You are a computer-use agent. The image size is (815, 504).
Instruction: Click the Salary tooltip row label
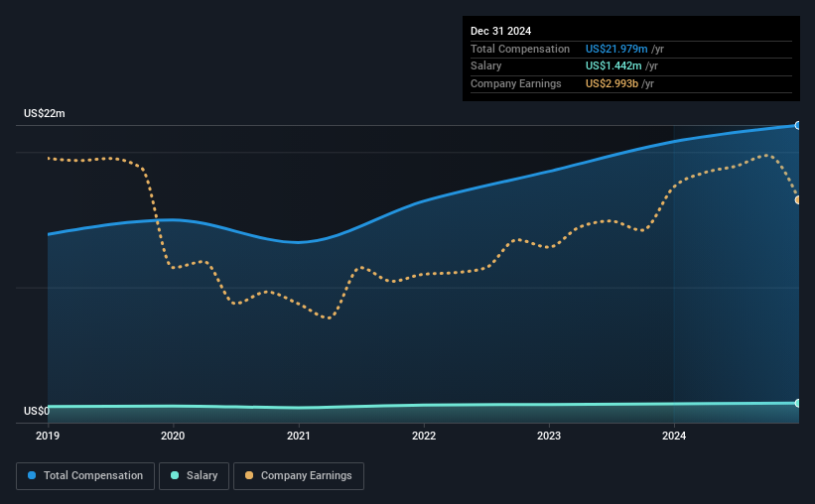tap(486, 66)
